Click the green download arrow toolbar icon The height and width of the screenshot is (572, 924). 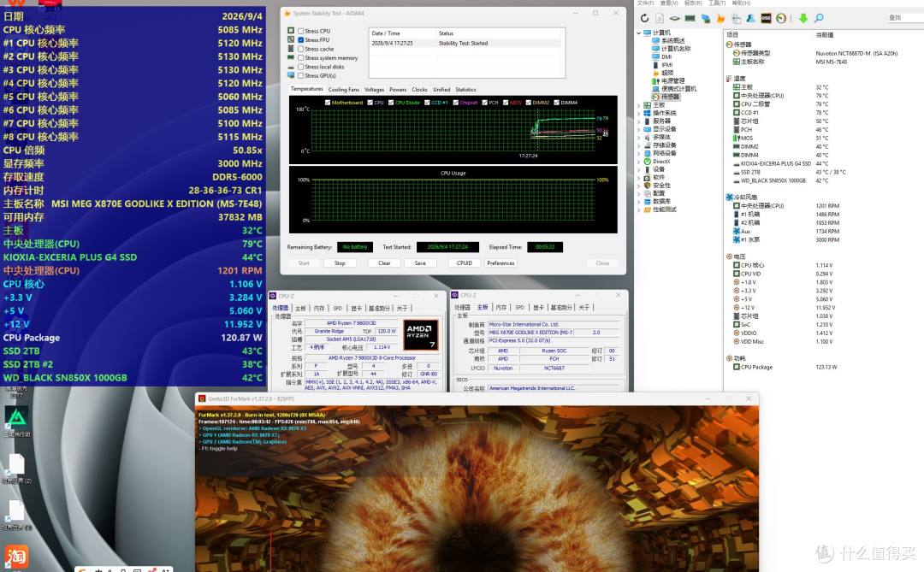(x=803, y=19)
